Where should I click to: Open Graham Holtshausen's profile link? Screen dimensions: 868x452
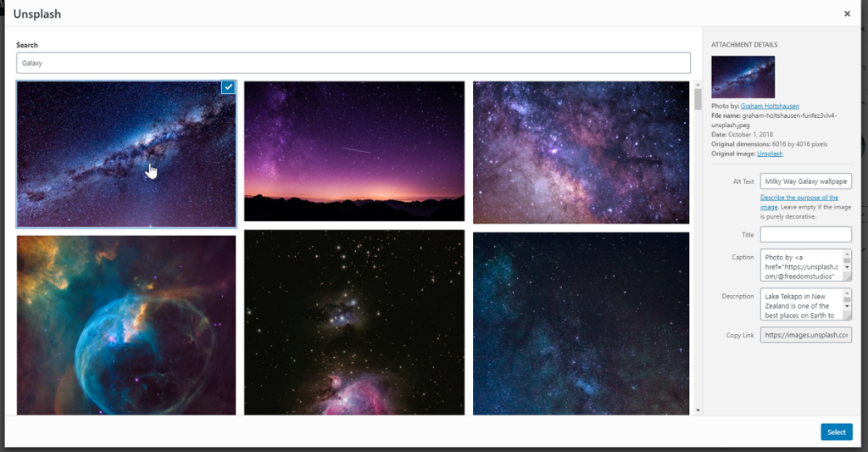coord(770,106)
